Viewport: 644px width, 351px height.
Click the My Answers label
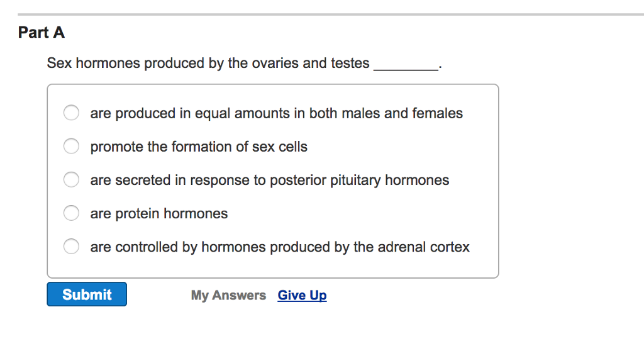(x=228, y=295)
